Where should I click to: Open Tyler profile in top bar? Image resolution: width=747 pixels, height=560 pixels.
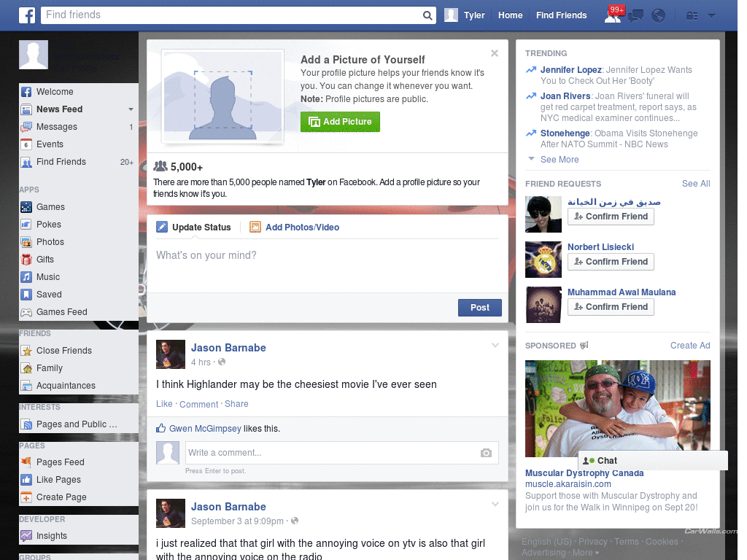[465, 15]
